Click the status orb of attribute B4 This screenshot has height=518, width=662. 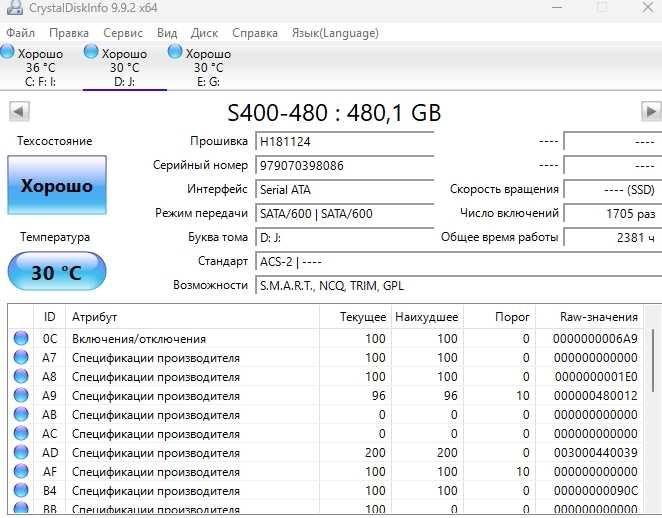(x=21, y=490)
